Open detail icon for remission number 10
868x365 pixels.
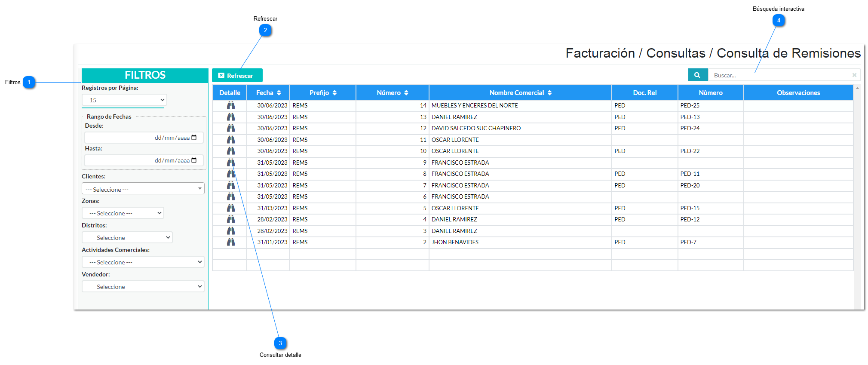(231, 151)
